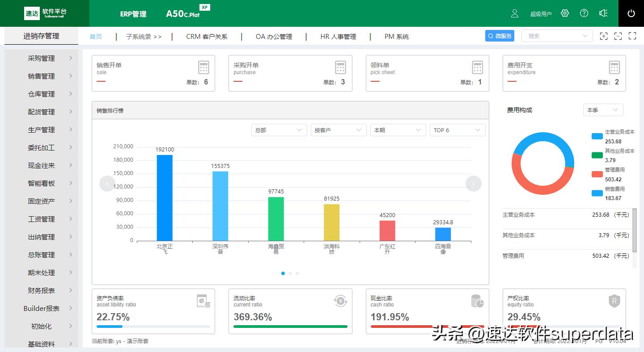Open the TOP 6 dropdown above the chart
Viewport: 644px width, 352px height.
pos(457,130)
